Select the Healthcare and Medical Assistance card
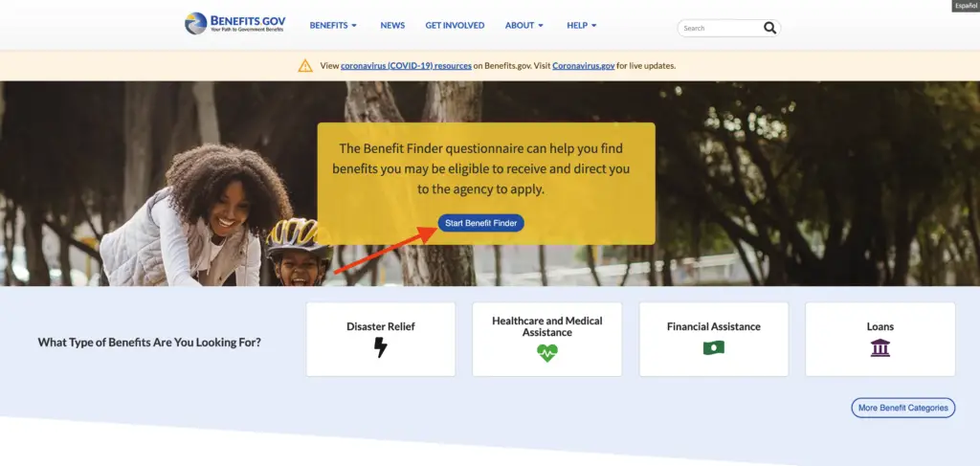This screenshot has height=466, width=980. point(546,339)
